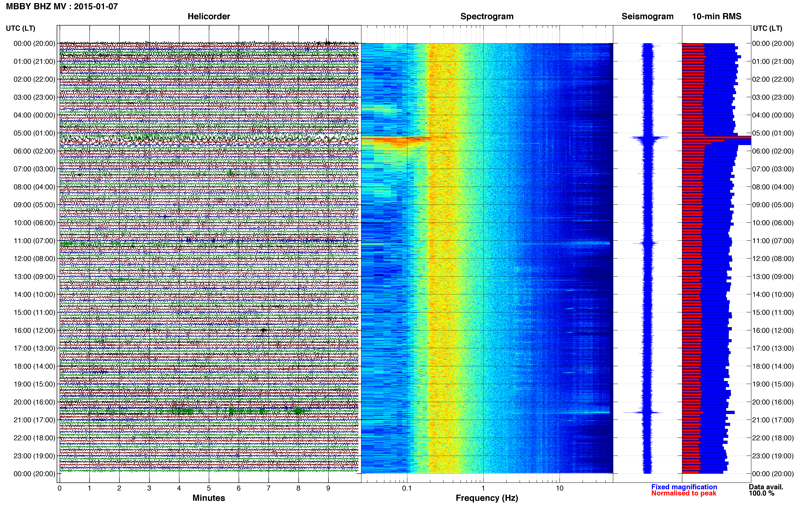Click left time label 01:00 (21:00)
This screenshot has width=812, height=508.
[34, 62]
